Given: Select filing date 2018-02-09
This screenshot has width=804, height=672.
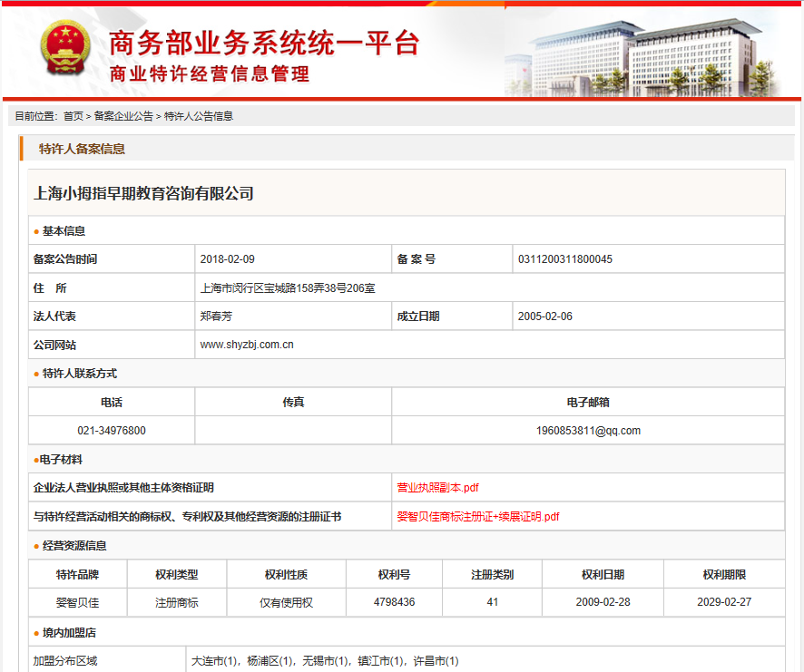Looking at the screenshot, I should 227,259.
